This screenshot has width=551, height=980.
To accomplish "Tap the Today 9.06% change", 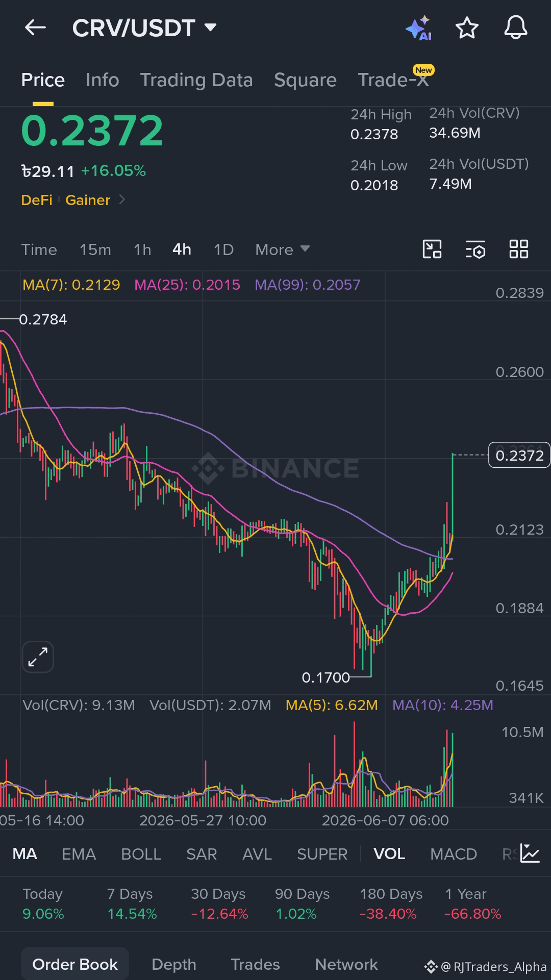I will (x=43, y=914).
